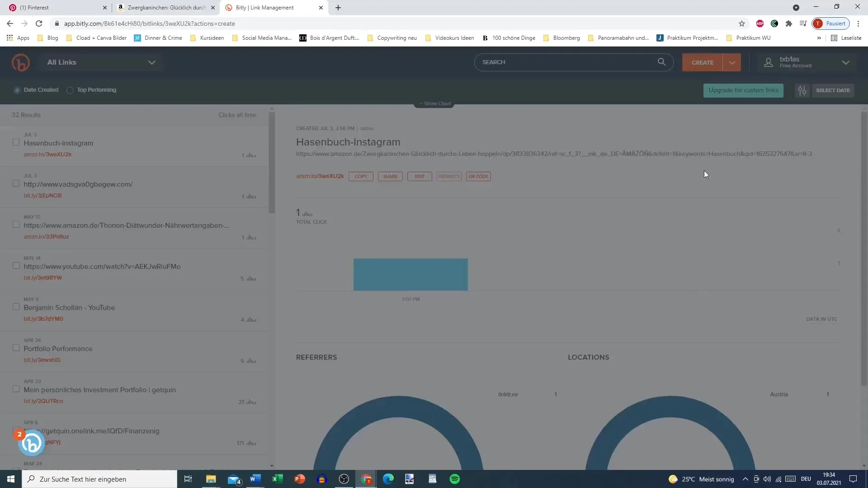Open Excel from the taskbar

[x=278, y=479]
